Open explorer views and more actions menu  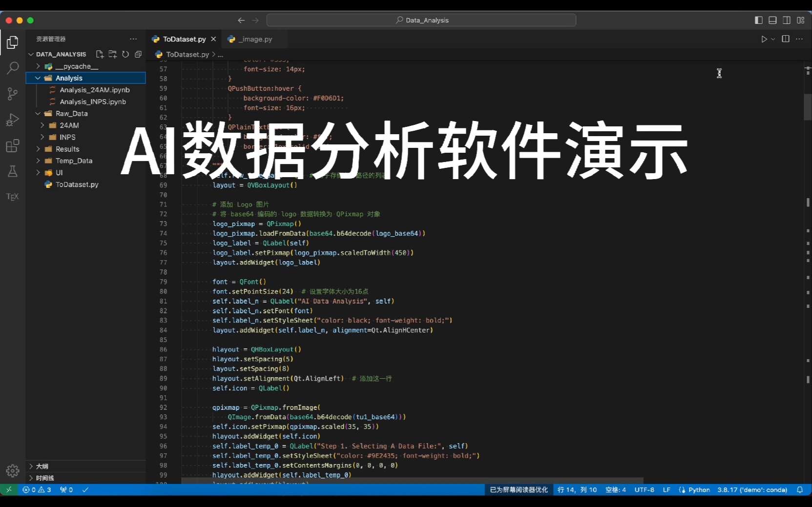click(133, 39)
